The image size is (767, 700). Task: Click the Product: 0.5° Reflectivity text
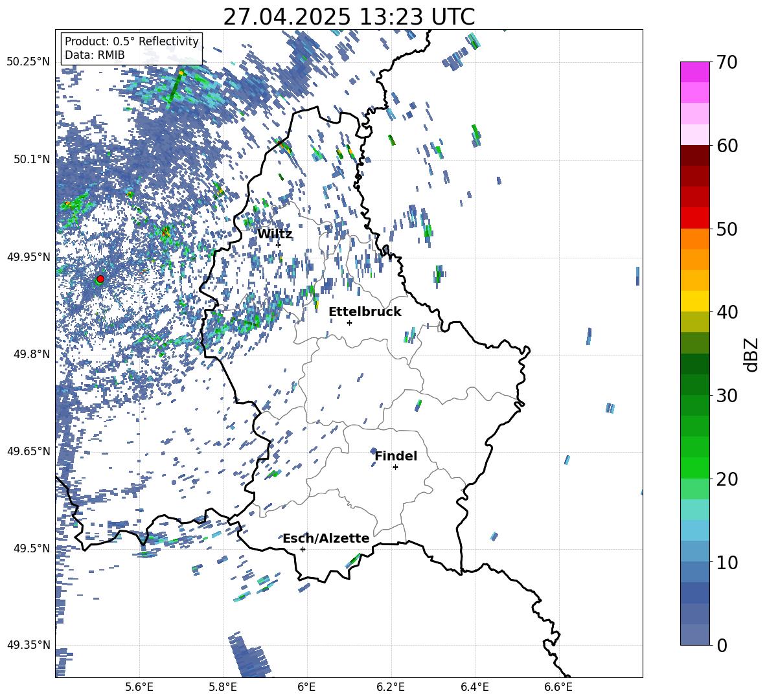(x=132, y=41)
